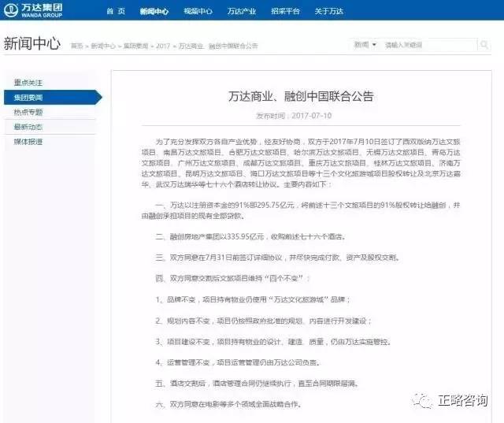Click paragraph mentioning 295.75亿元

pos(301,210)
